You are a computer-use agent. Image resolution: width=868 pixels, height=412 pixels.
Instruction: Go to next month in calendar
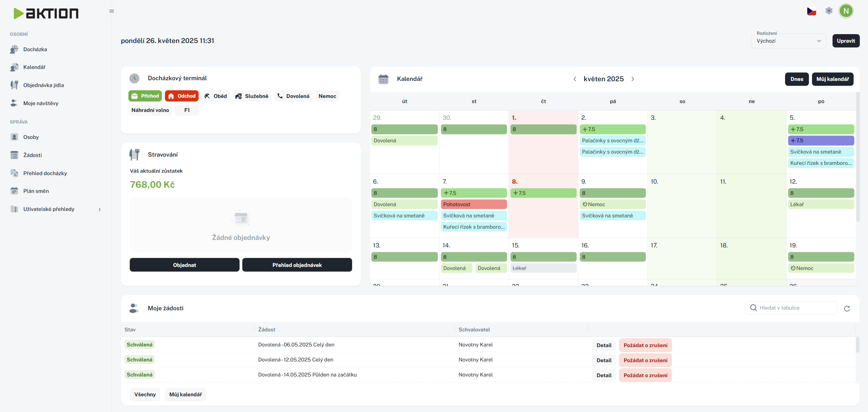click(x=633, y=79)
